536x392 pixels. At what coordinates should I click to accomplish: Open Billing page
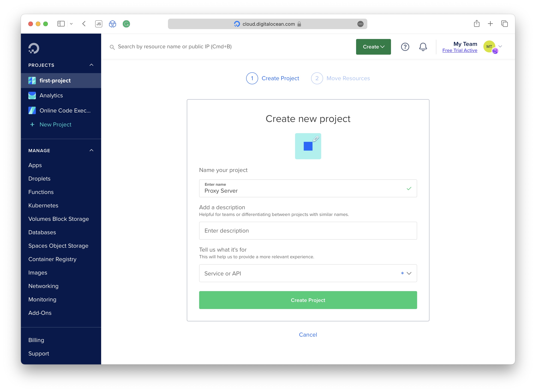tap(36, 340)
